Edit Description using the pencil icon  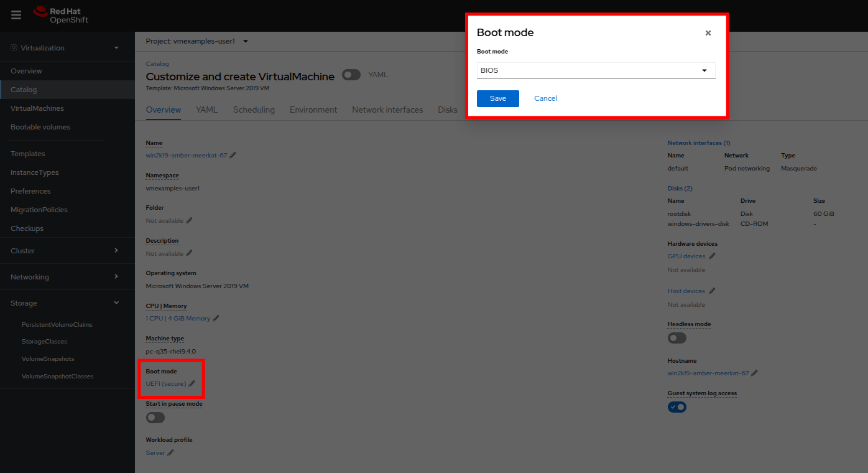point(189,253)
